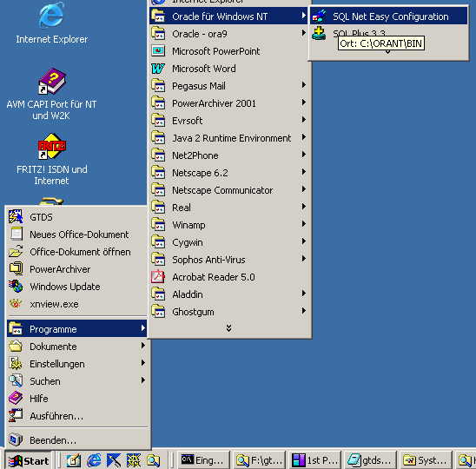Expand the Oracle - ora9 submenu arrow
This screenshot has height=469, width=476.
click(303, 32)
